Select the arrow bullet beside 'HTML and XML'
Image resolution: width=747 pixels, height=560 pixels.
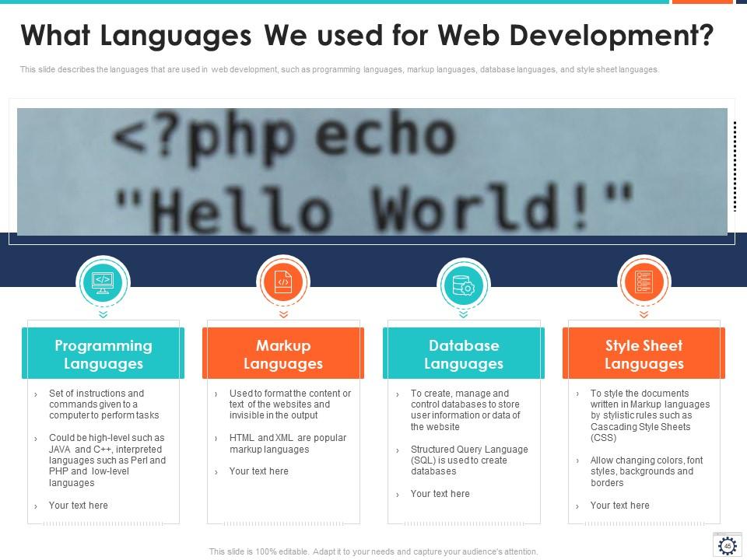click(x=216, y=438)
